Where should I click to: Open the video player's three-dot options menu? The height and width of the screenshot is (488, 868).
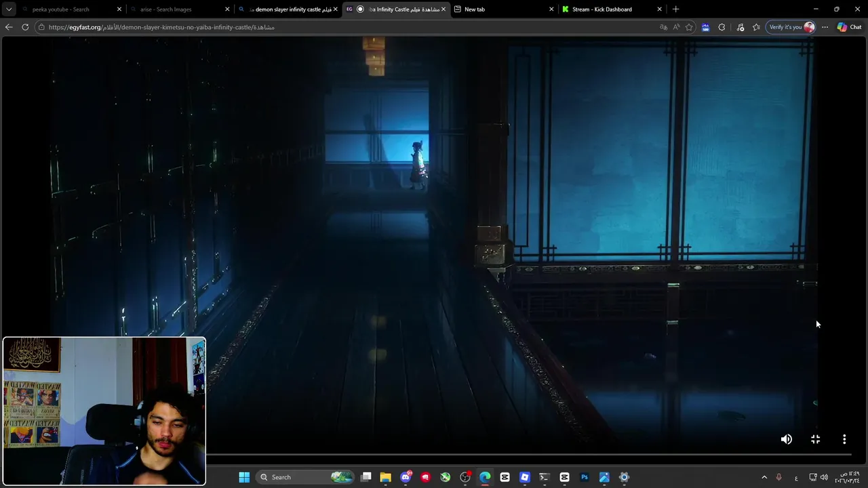pyautogui.click(x=844, y=439)
